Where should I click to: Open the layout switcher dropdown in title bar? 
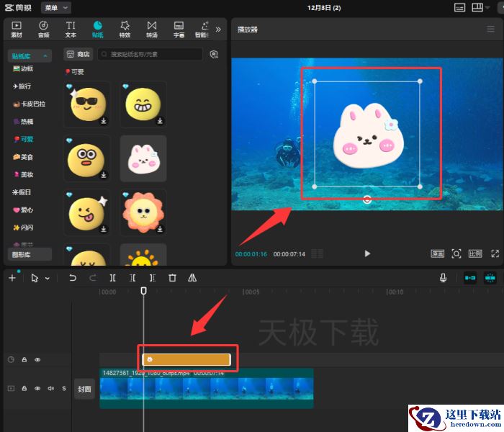click(480, 7)
